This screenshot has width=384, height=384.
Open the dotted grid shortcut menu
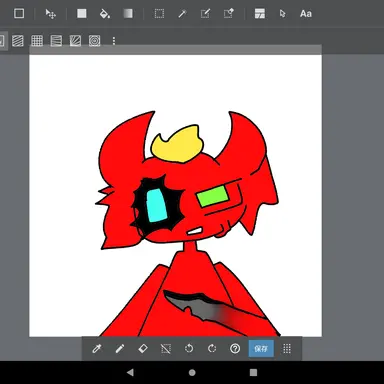coord(287,349)
